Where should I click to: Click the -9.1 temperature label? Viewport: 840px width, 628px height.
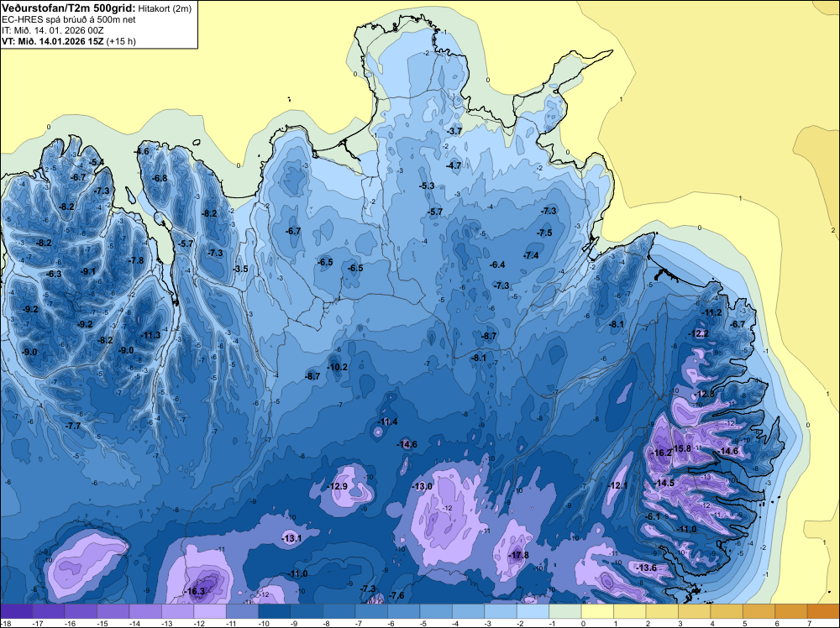(x=88, y=271)
